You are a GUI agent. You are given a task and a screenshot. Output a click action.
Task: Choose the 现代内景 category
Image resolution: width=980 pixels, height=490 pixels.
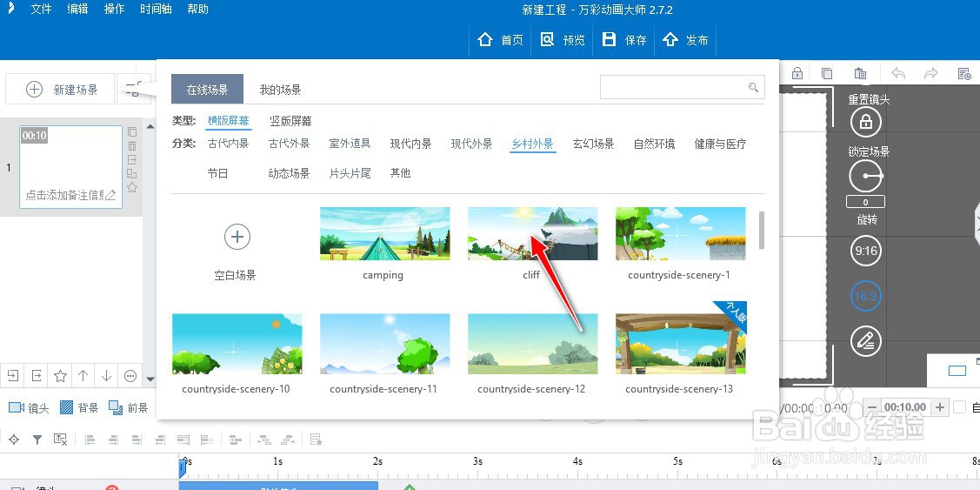tap(410, 144)
